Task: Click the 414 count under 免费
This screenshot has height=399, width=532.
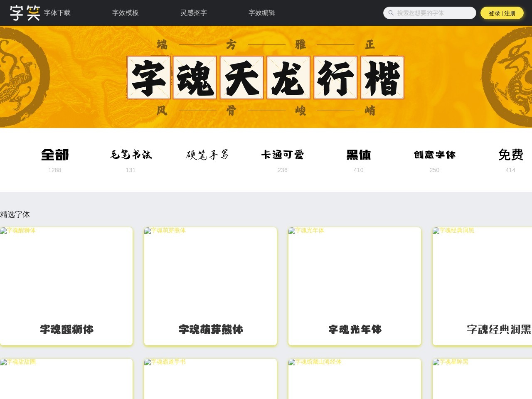Action: pos(510,170)
